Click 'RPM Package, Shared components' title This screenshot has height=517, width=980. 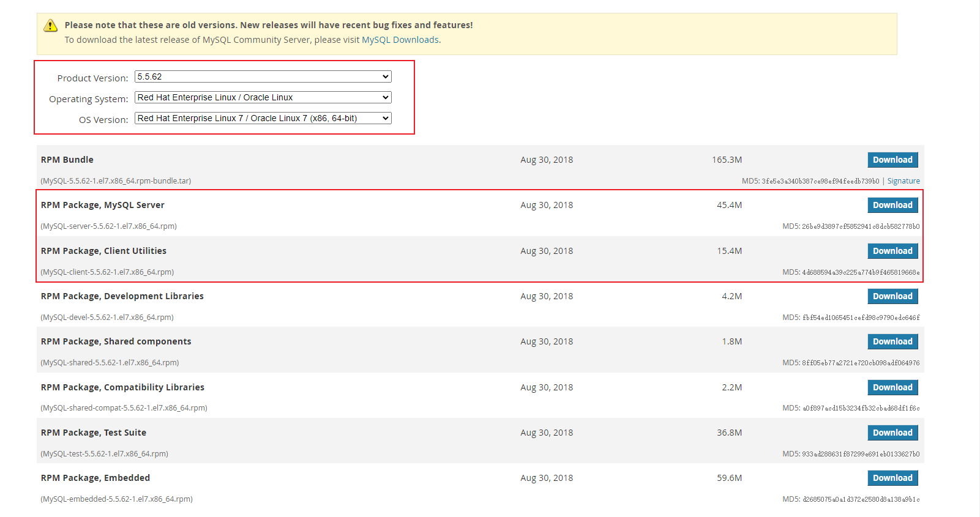click(x=116, y=341)
